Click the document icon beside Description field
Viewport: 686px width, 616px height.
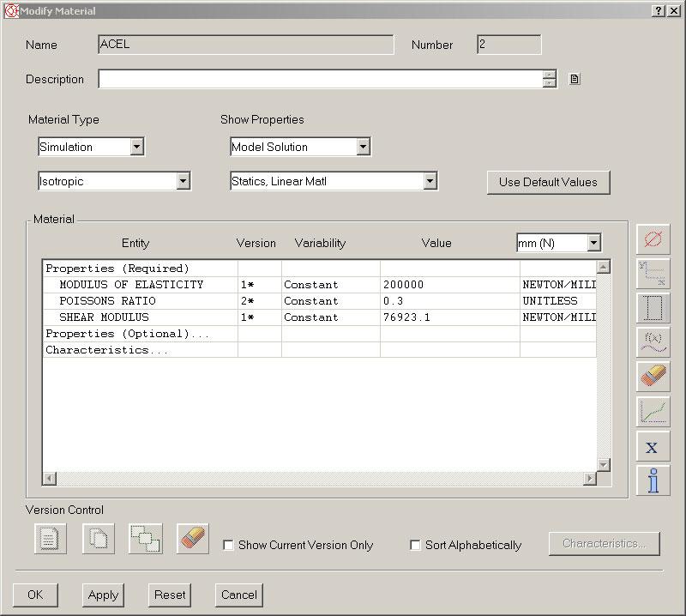pos(575,79)
